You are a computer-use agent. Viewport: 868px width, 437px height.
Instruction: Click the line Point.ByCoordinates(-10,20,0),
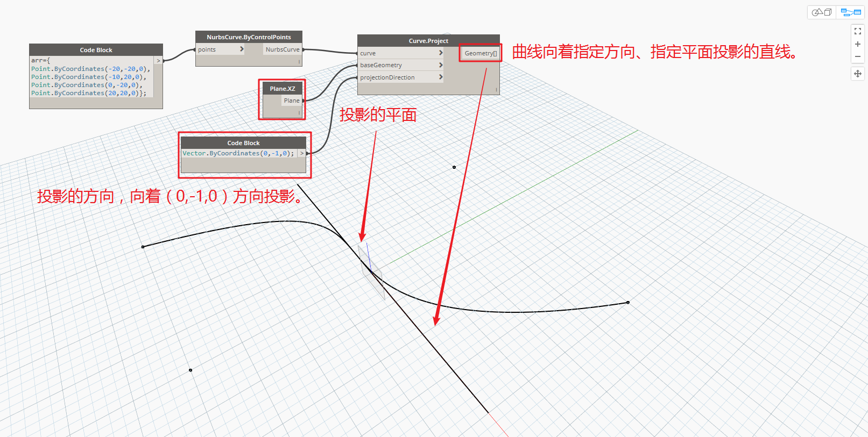89,77
